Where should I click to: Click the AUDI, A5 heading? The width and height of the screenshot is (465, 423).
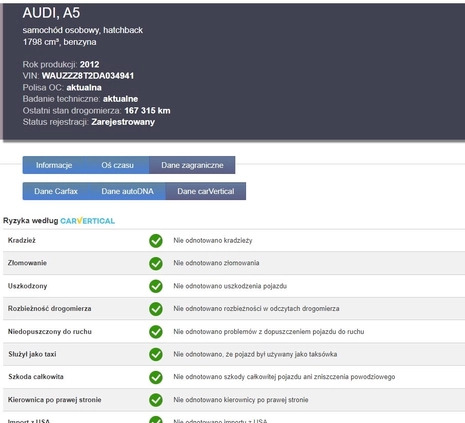pos(51,13)
